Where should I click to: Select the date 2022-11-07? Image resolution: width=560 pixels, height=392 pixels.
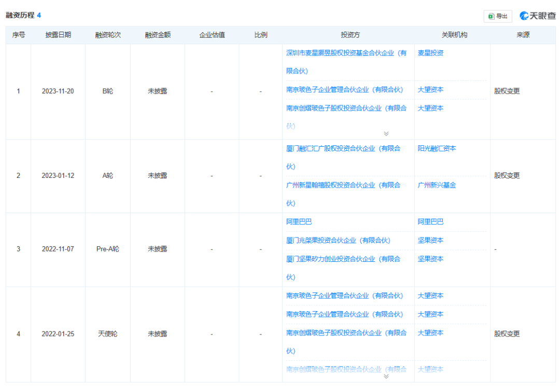pos(58,249)
